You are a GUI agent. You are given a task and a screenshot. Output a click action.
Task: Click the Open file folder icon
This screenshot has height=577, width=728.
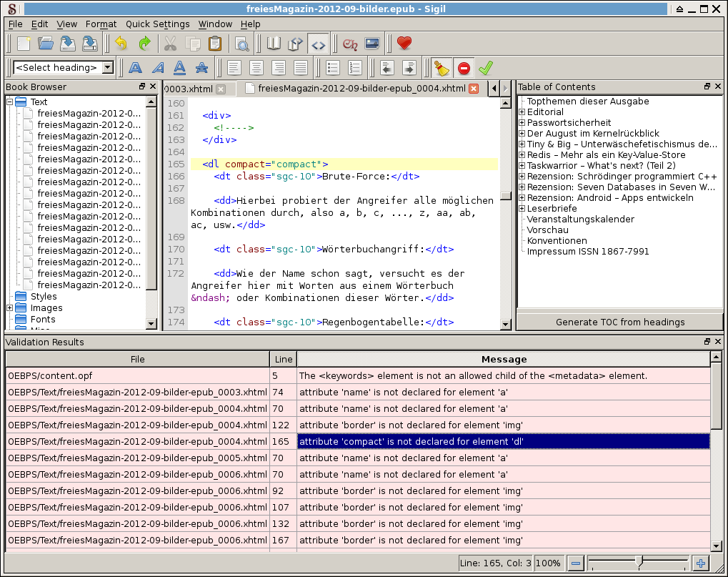pos(46,44)
